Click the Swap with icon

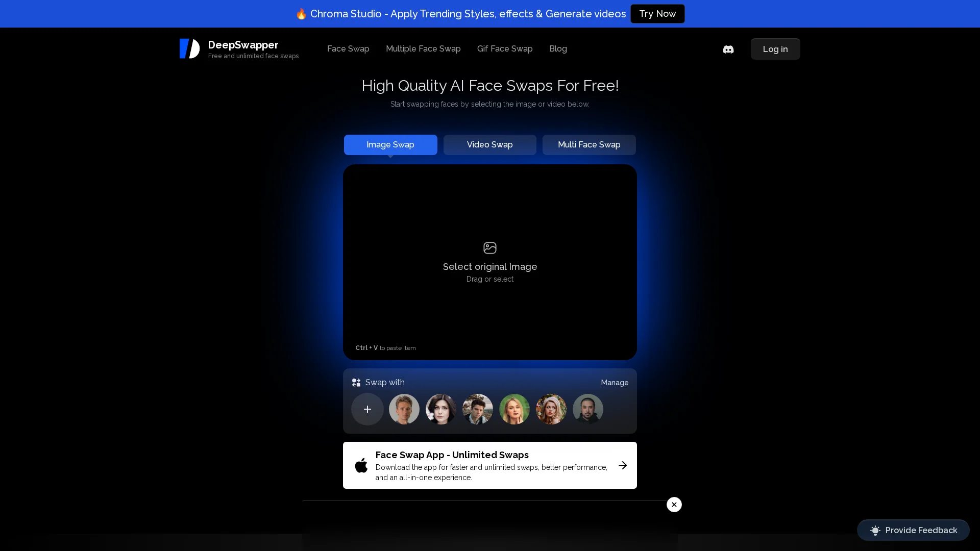[x=356, y=383]
